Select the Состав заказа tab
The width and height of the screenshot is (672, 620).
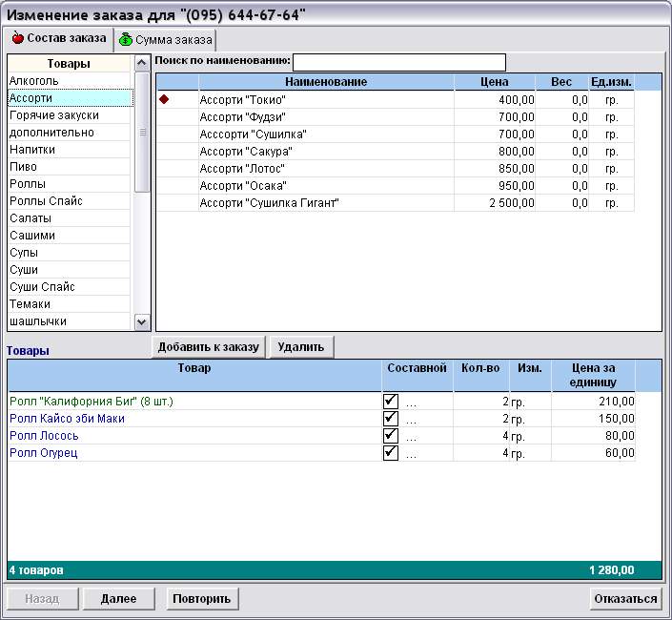[58, 38]
